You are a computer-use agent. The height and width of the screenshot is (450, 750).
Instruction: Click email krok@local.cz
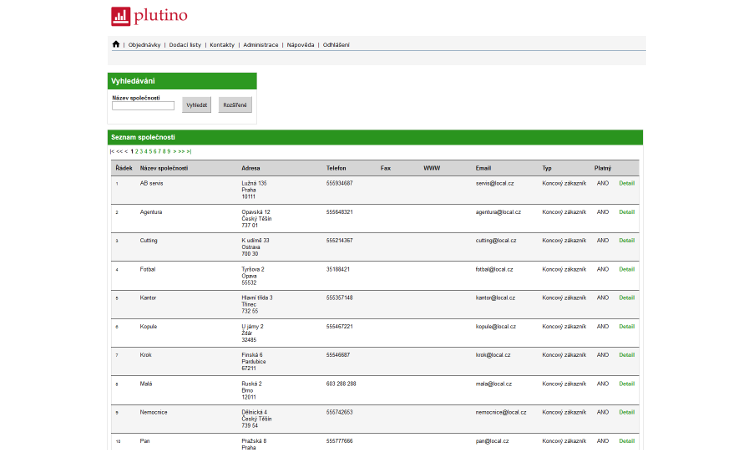493,355
